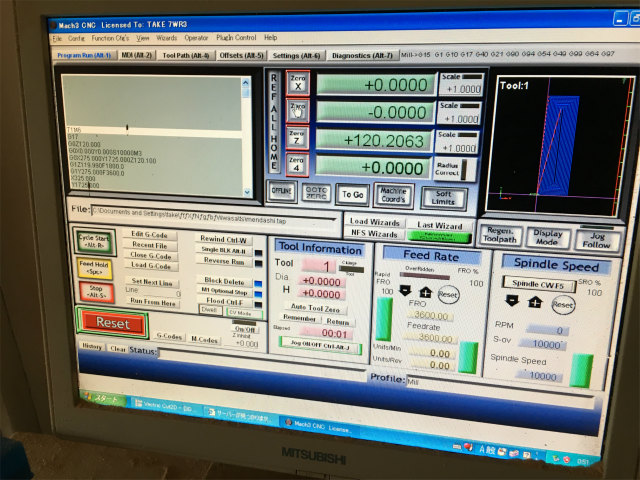
Task: Open the Tool Path (Alt-4) tab
Action: click(186, 55)
